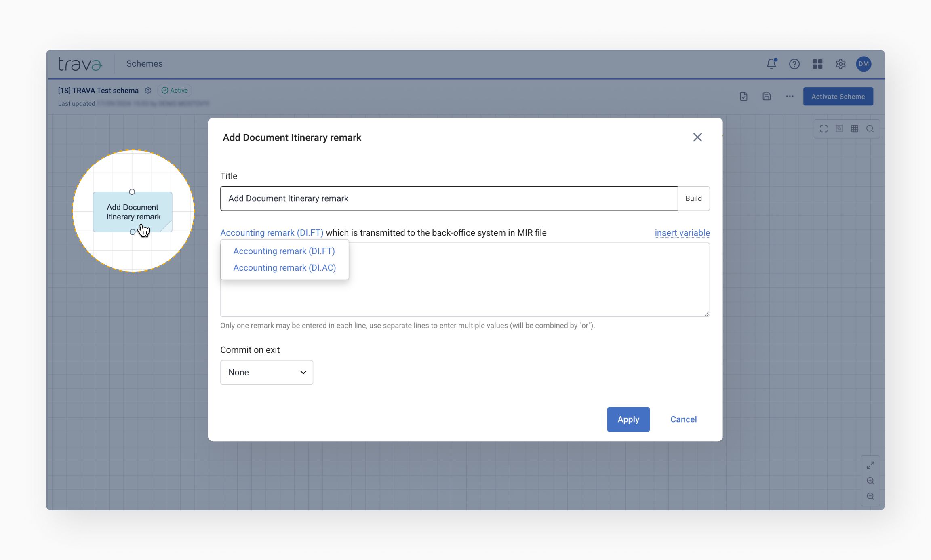Click the help question mark icon
Screen dimensions: 931x560
tap(794, 64)
